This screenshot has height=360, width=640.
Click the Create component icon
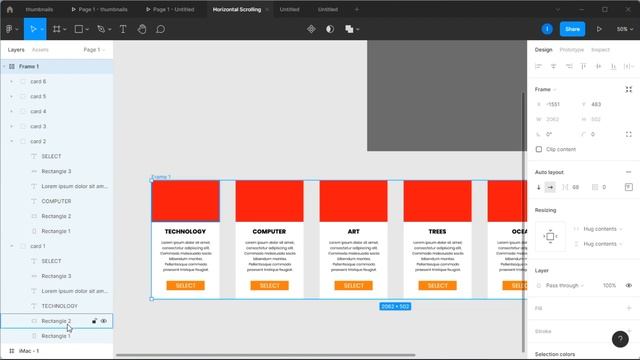tap(311, 29)
